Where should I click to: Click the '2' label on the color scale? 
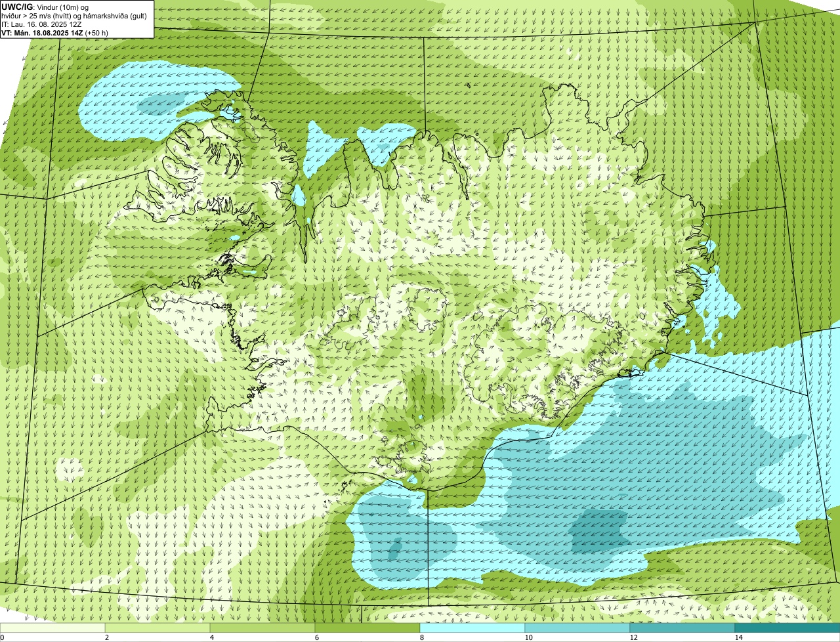pos(106,637)
